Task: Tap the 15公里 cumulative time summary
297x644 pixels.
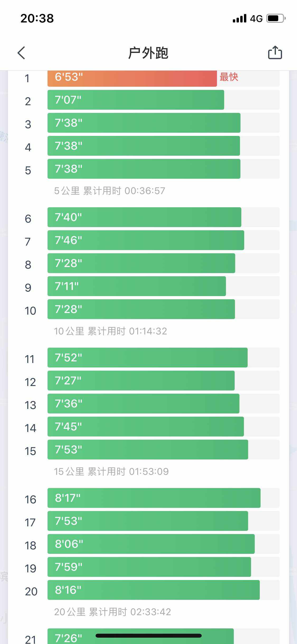Action: coord(111,471)
